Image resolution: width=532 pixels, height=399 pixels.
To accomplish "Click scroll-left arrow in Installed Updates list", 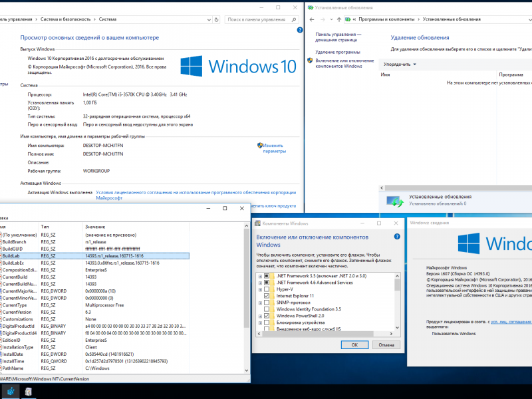I will [x=382, y=188].
